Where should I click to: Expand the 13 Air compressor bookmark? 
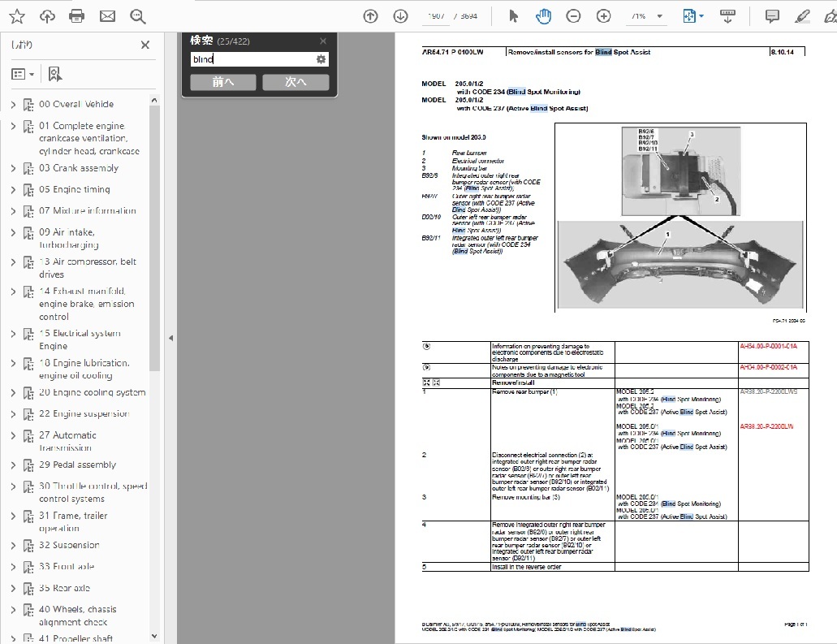click(x=13, y=262)
